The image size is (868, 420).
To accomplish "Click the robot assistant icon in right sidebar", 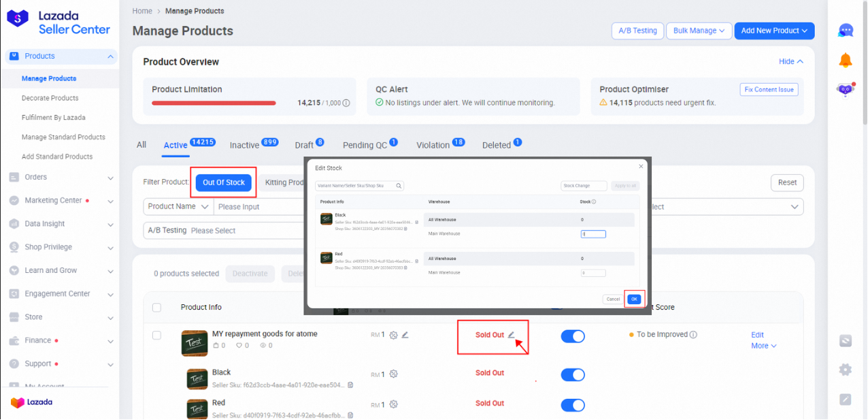I will tap(846, 89).
